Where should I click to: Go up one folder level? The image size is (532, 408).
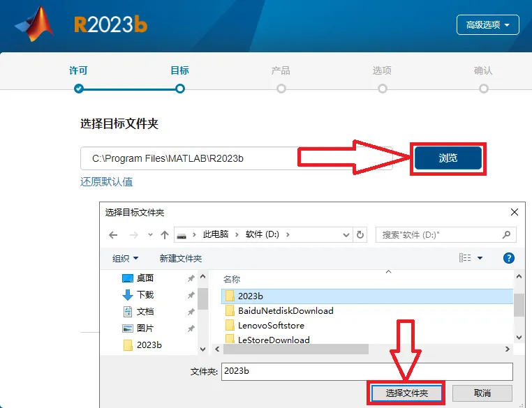(x=165, y=235)
